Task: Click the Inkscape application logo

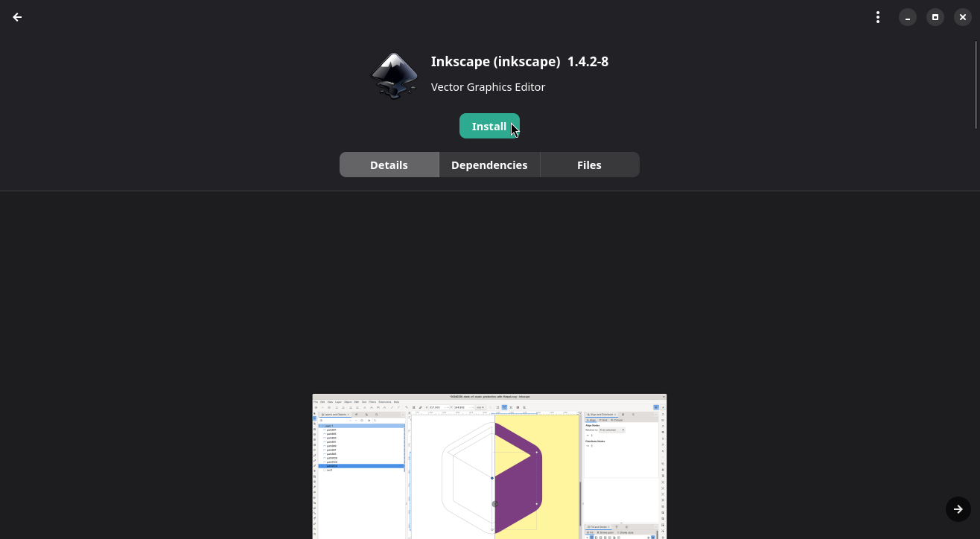Action: click(394, 76)
